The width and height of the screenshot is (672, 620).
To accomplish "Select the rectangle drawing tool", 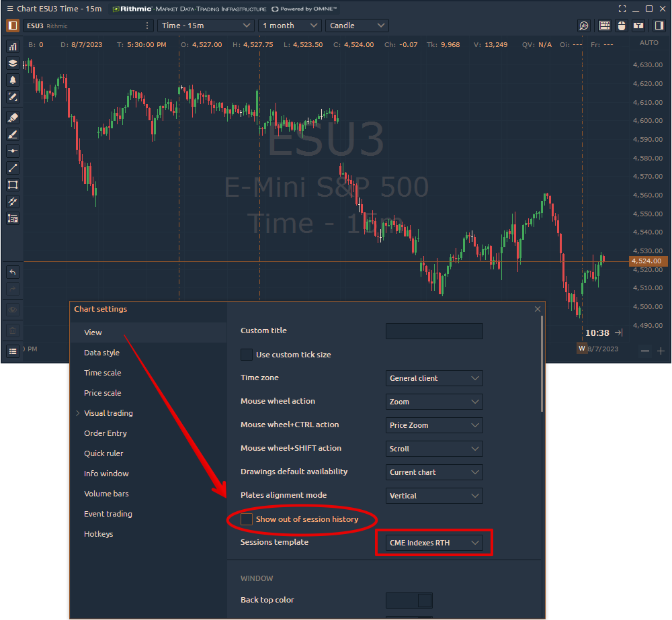I will coord(13,185).
